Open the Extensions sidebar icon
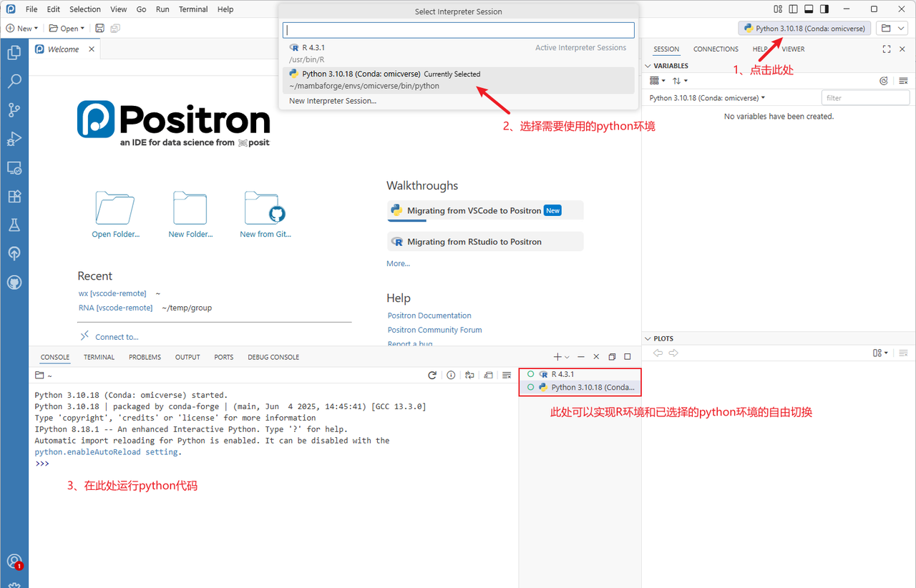The height and width of the screenshot is (588, 916). [14, 196]
